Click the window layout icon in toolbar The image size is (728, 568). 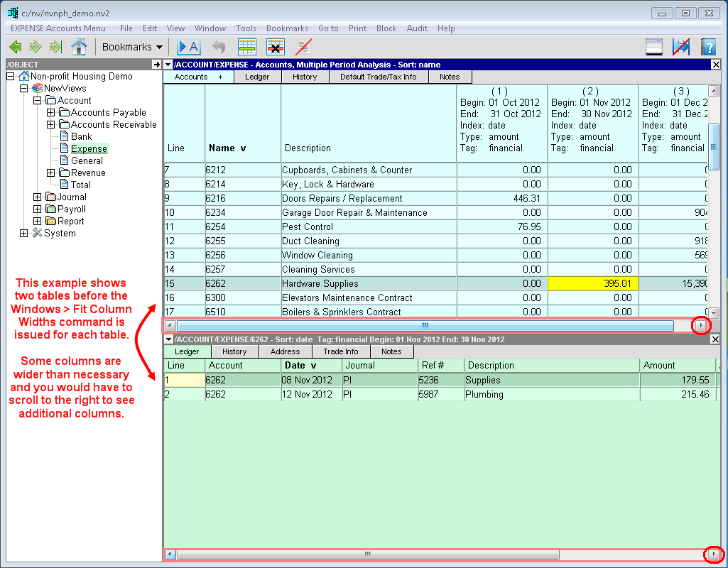tap(653, 47)
